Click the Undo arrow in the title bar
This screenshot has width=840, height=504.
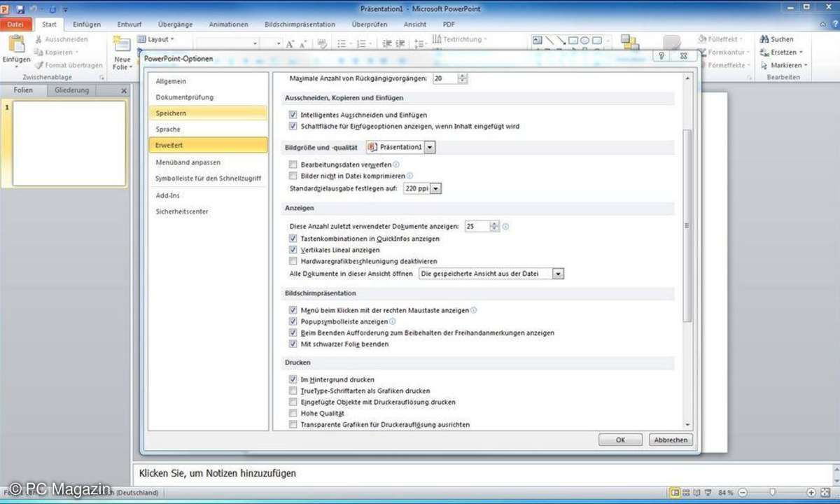33,8
